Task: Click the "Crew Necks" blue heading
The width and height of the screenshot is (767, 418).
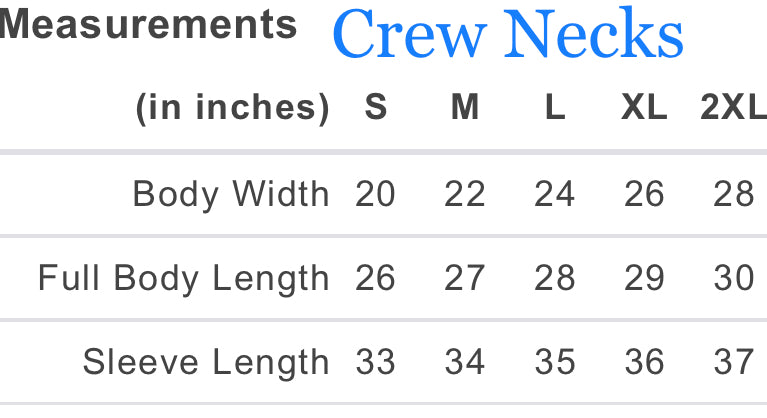Action: tap(508, 36)
